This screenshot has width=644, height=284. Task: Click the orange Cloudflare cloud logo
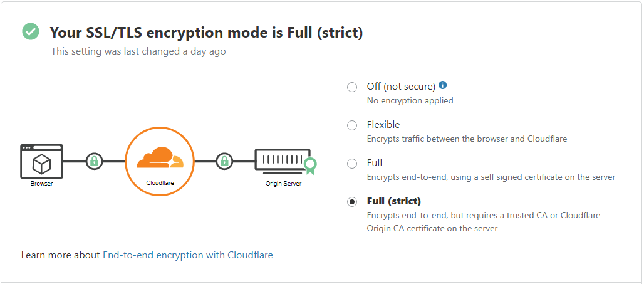pyautogui.click(x=160, y=158)
